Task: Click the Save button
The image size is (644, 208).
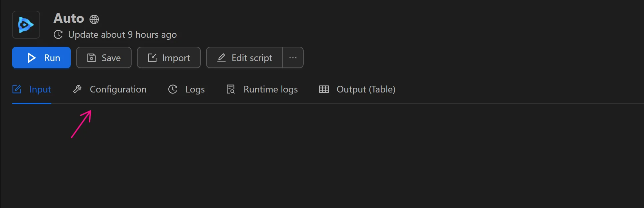Action: (x=104, y=57)
